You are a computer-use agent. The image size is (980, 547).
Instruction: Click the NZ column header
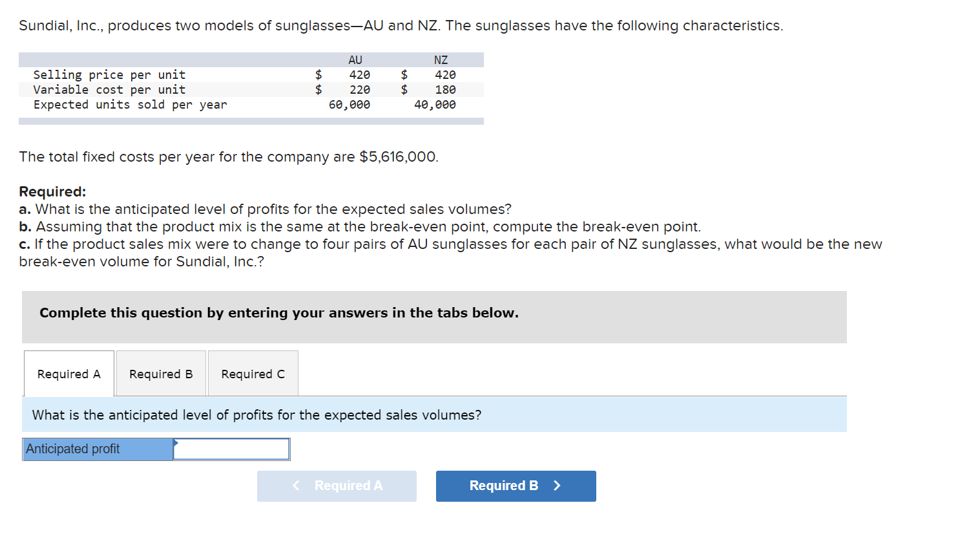(441, 60)
